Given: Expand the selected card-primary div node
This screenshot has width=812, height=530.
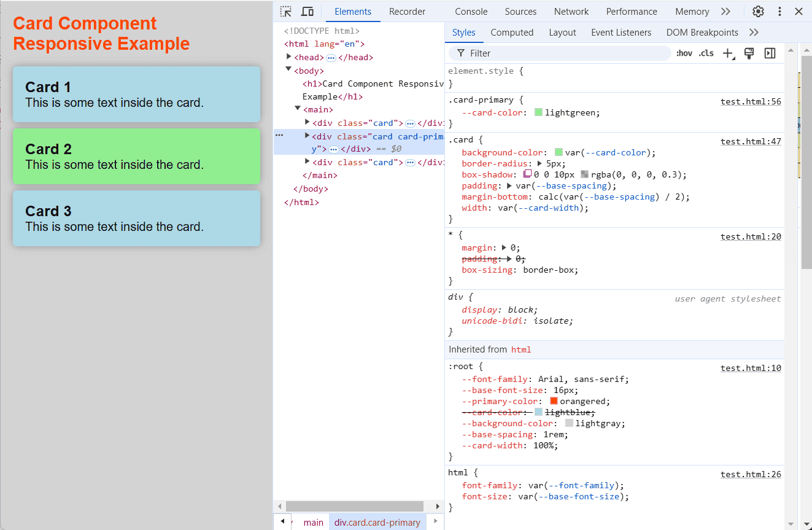Looking at the screenshot, I should tap(307, 135).
